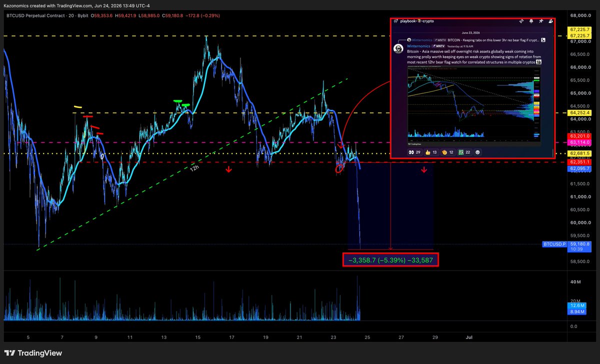Open the Winternomics avatar in the message
The width and height of the screenshot is (600, 364).
(x=398, y=48)
